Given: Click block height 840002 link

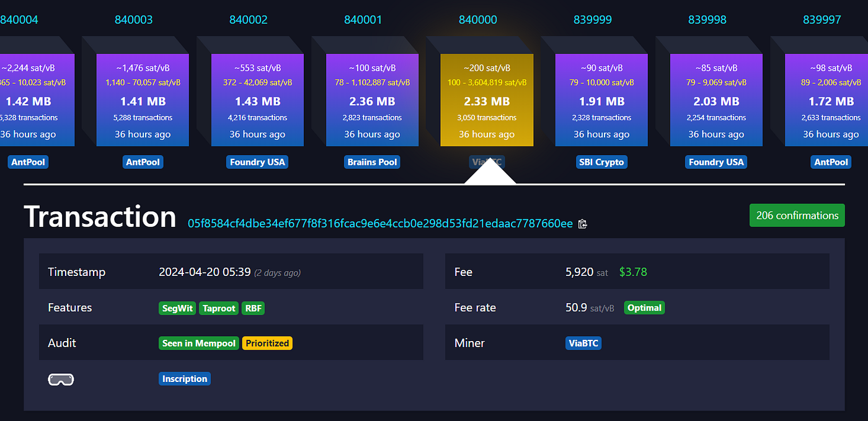Looking at the screenshot, I should click(x=249, y=20).
